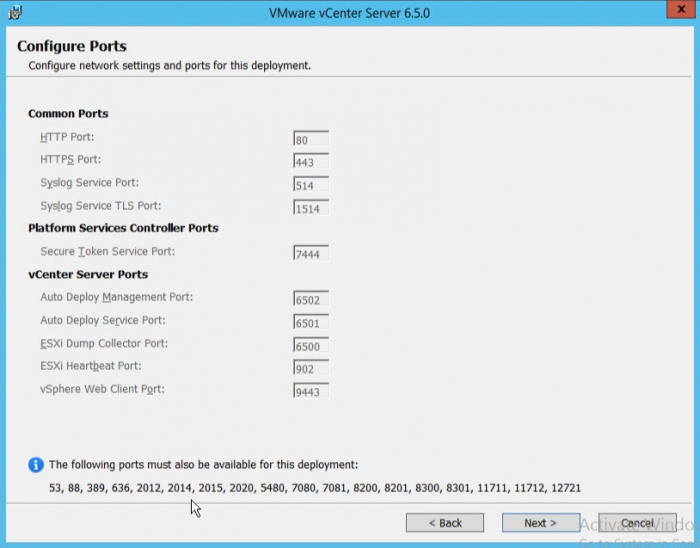Click the "Configure network settings and ports" description
700x548 pixels.
[x=170, y=66]
